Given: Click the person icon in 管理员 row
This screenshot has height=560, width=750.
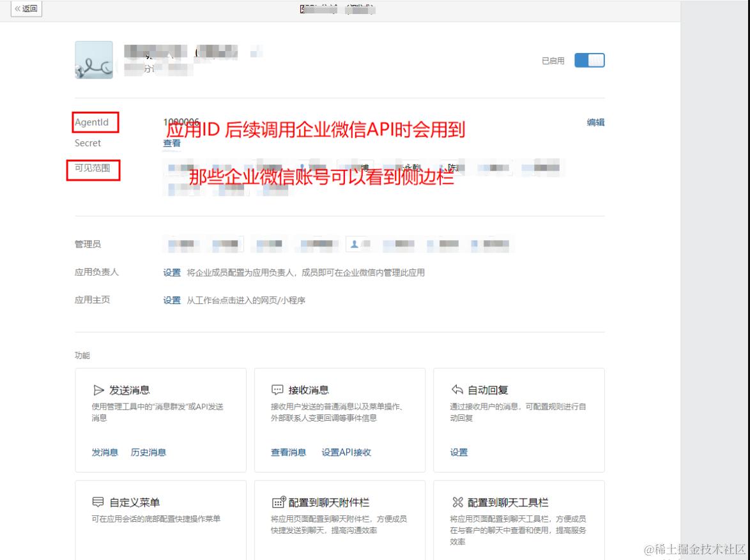Looking at the screenshot, I should [x=355, y=245].
